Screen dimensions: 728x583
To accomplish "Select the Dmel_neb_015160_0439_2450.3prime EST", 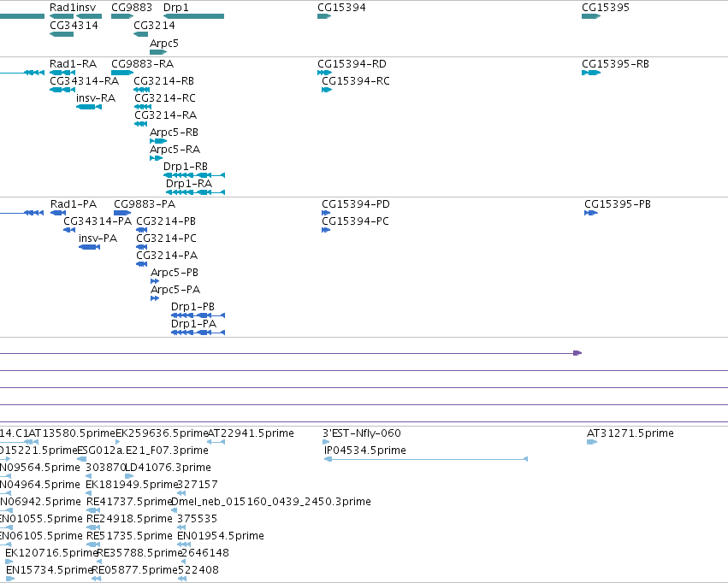I will tap(271, 503).
